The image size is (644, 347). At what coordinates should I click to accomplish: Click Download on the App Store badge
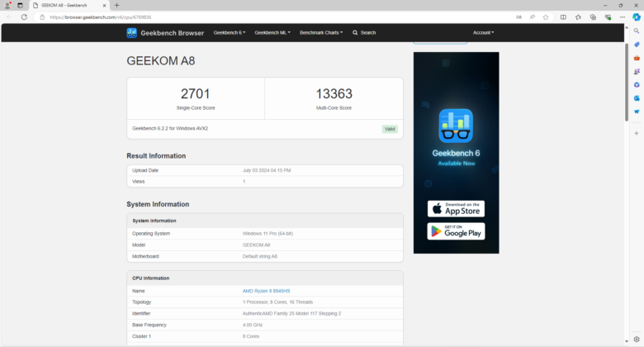click(456, 209)
